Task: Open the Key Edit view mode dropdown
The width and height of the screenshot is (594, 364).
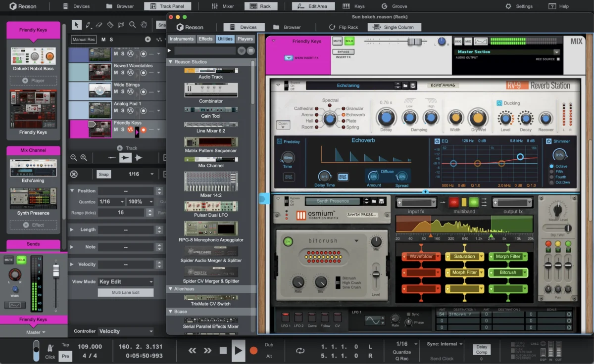Action: click(126, 282)
